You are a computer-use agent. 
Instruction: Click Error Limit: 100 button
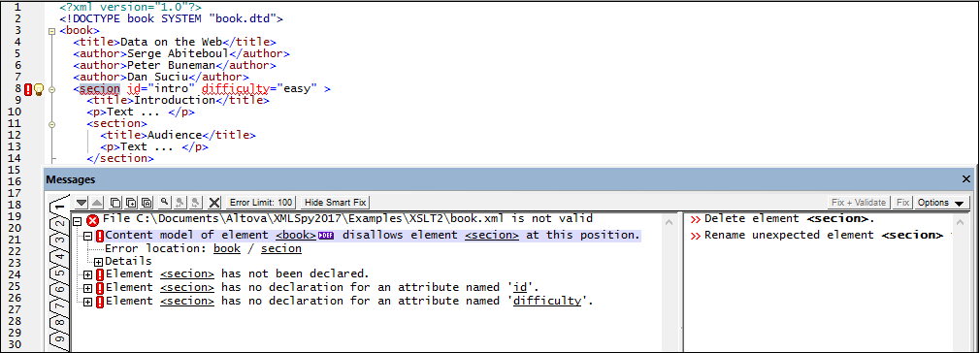(x=261, y=203)
